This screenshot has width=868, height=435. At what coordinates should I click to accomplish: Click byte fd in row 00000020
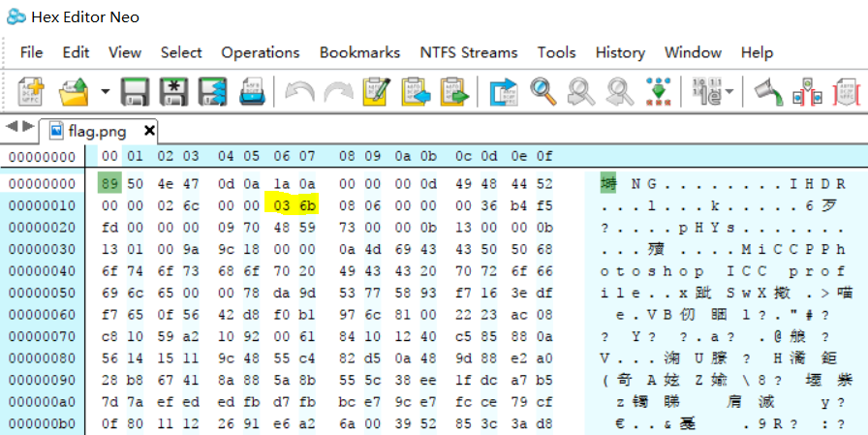click(x=109, y=228)
